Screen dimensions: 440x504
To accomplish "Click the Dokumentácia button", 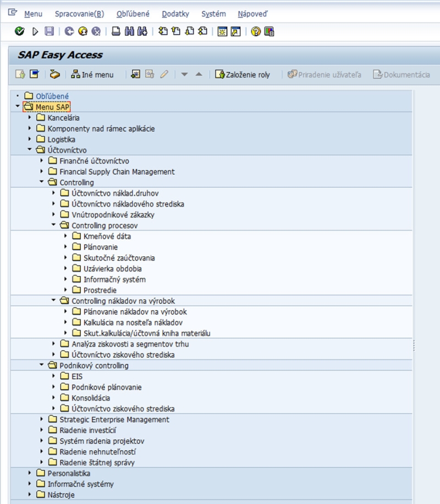I will point(402,75).
